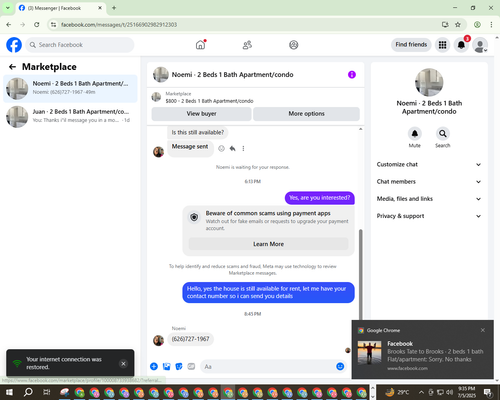Open the Friends icon in top navigation

click(247, 45)
